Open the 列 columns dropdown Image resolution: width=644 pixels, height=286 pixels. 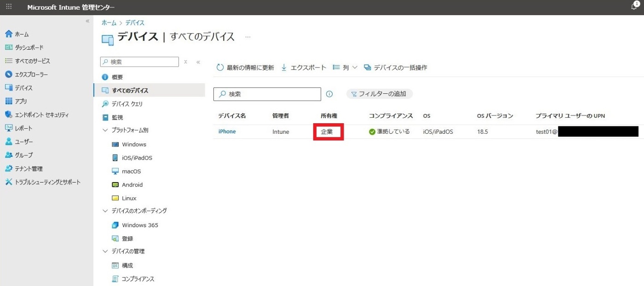click(345, 68)
